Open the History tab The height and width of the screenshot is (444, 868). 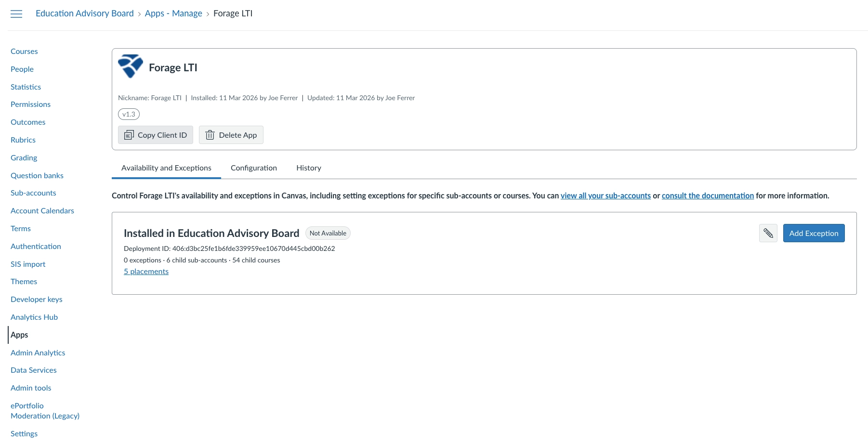pyautogui.click(x=309, y=168)
